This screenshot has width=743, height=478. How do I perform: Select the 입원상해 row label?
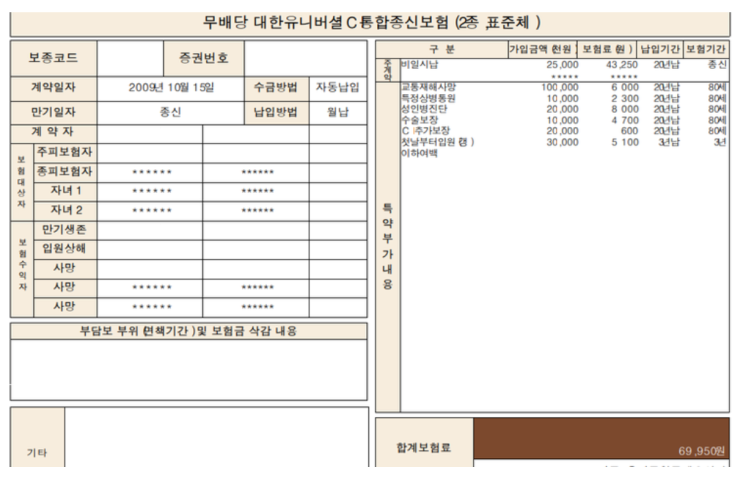point(64,249)
